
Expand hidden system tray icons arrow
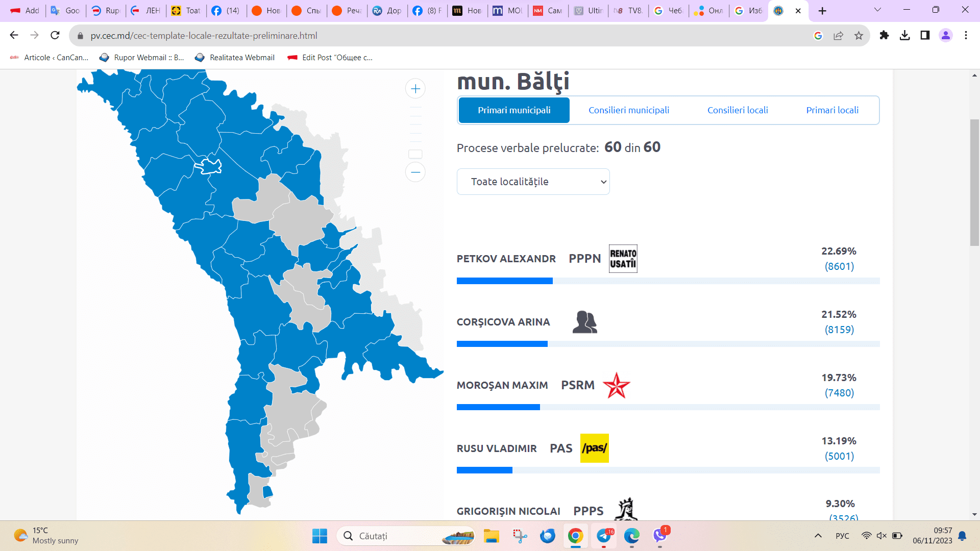tap(818, 536)
